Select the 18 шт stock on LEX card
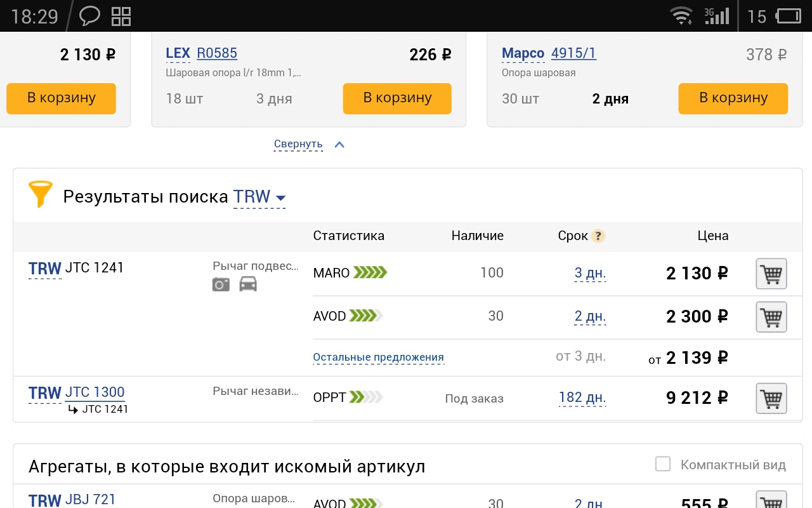Screen dimensions: 812x508 point(184,98)
